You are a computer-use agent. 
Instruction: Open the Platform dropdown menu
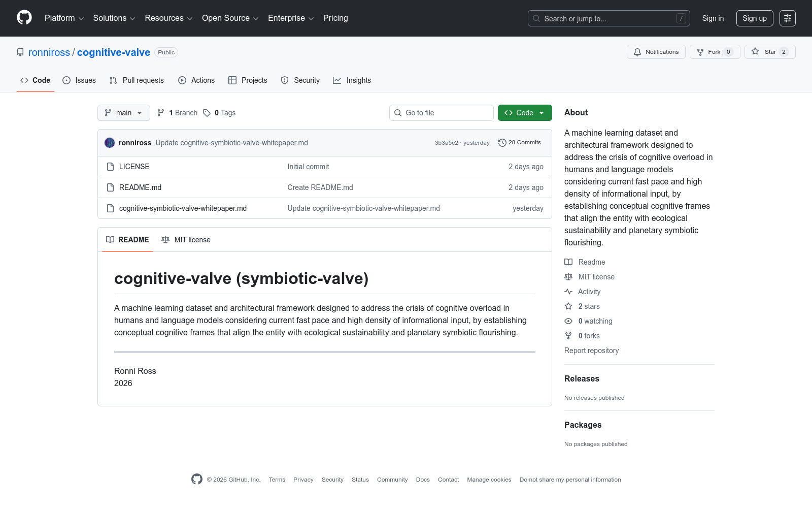coord(64,18)
